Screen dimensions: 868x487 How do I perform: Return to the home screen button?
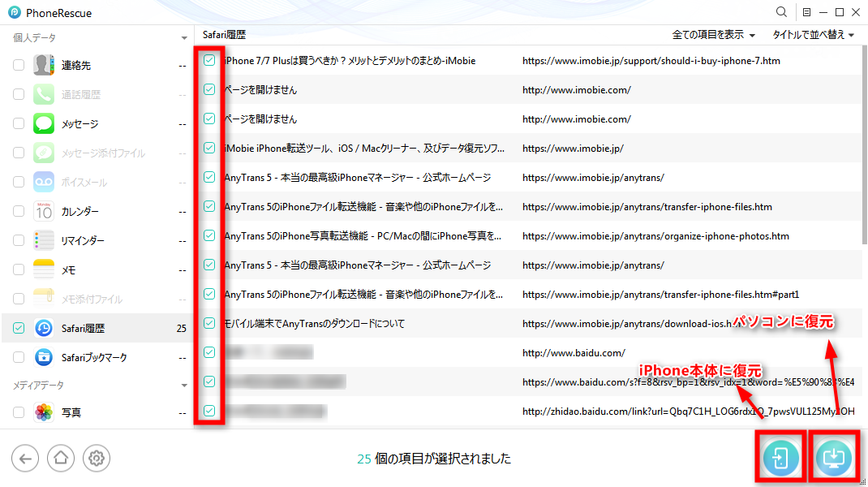pos(60,459)
